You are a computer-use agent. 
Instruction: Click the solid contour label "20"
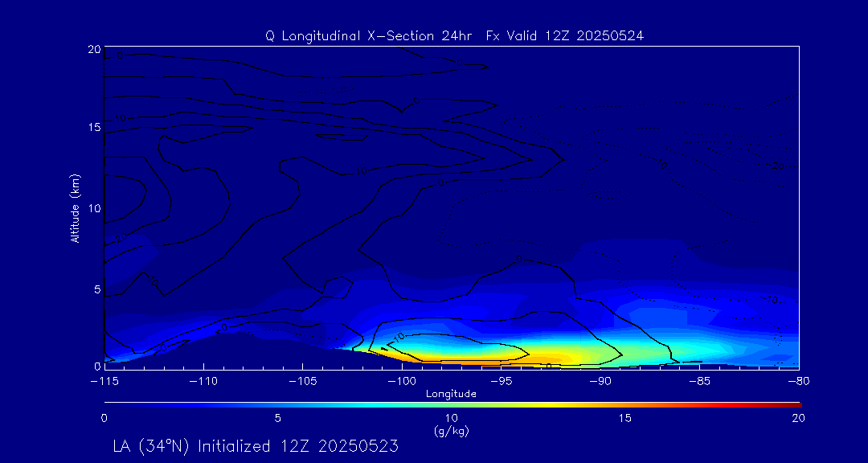[x=121, y=238]
